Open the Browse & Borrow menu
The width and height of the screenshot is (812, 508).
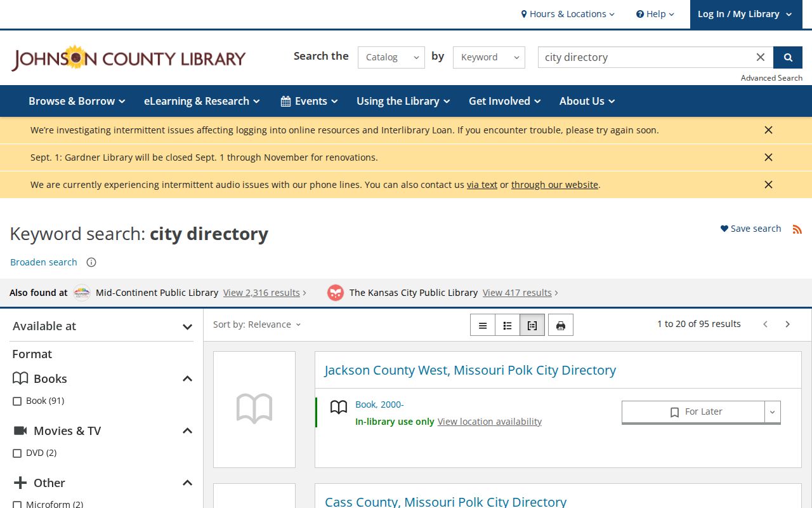(77, 101)
